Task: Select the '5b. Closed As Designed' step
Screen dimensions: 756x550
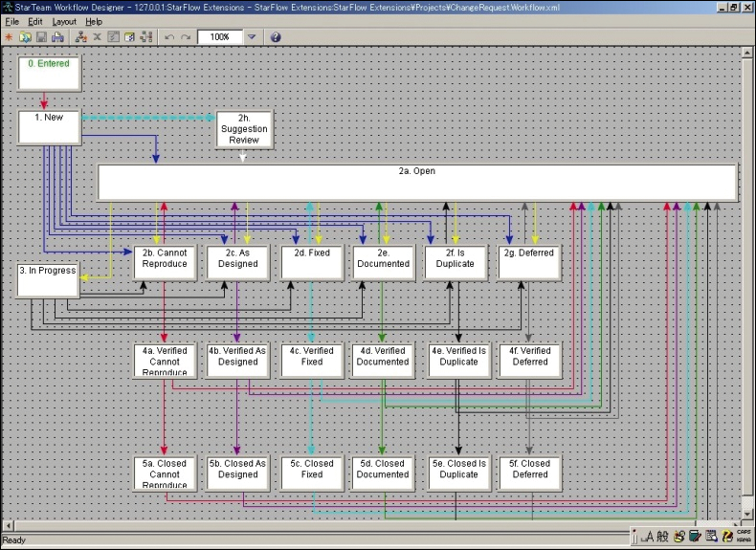Action: (237, 473)
